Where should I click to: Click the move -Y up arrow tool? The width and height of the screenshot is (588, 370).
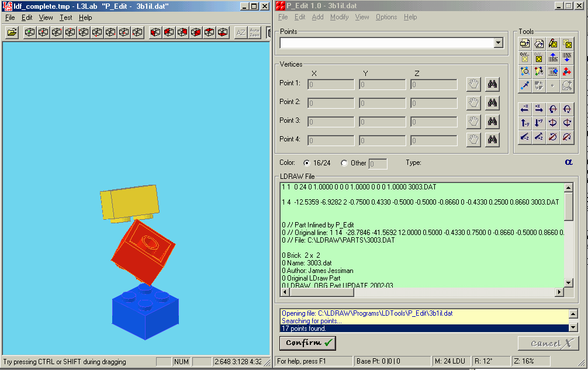pyautogui.click(x=525, y=123)
